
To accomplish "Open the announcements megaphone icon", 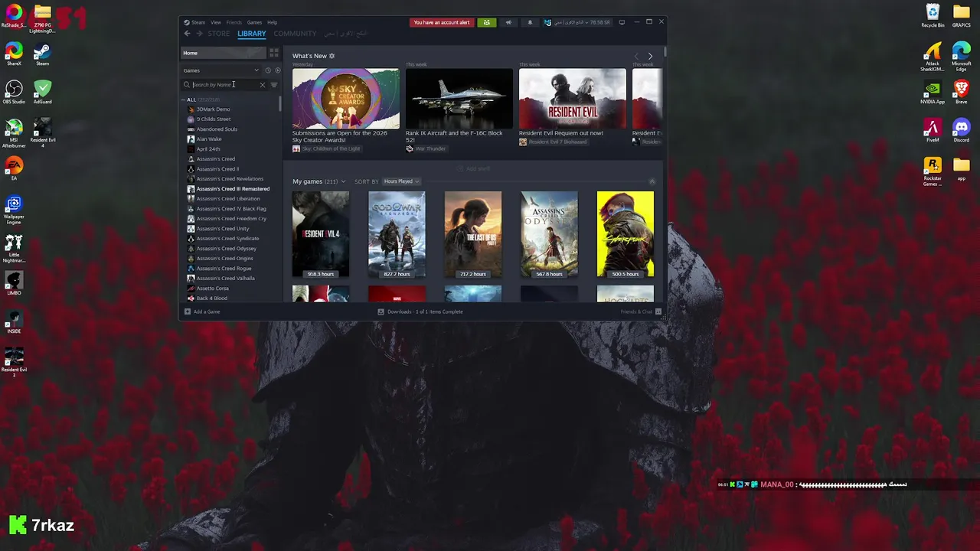I will [x=508, y=22].
